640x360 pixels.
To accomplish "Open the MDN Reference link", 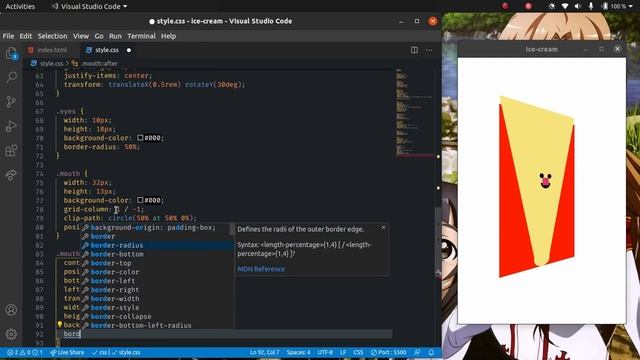I will (261, 269).
